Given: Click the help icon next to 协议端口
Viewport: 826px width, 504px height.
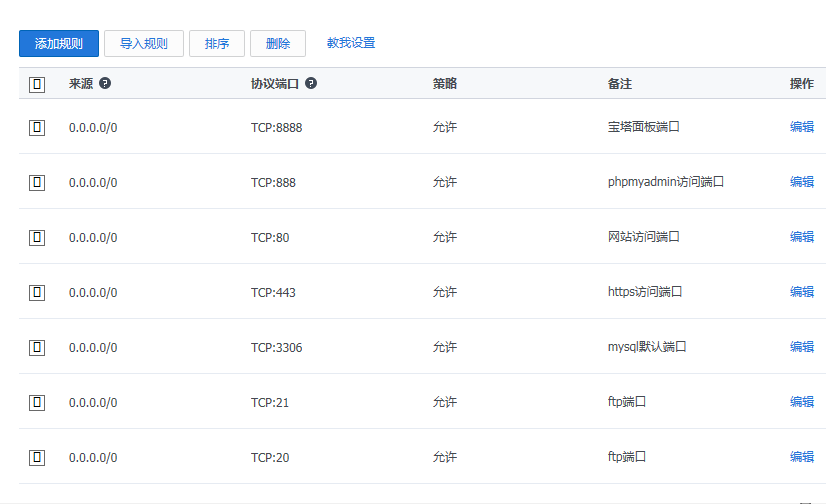Looking at the screenshot, I should (x=311, y=83).
